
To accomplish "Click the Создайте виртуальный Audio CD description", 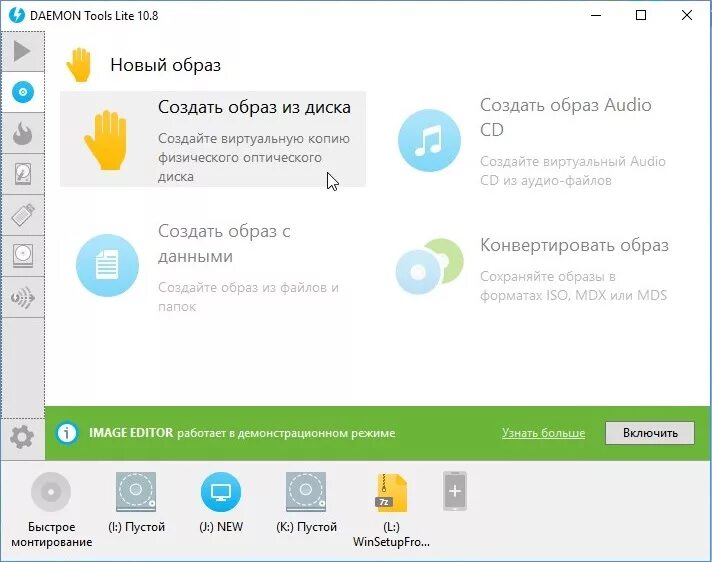I will tap(573, 171).
